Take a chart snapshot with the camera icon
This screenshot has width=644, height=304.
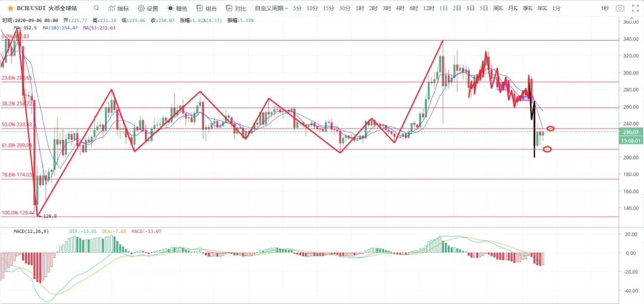click(x=620, y=8)
